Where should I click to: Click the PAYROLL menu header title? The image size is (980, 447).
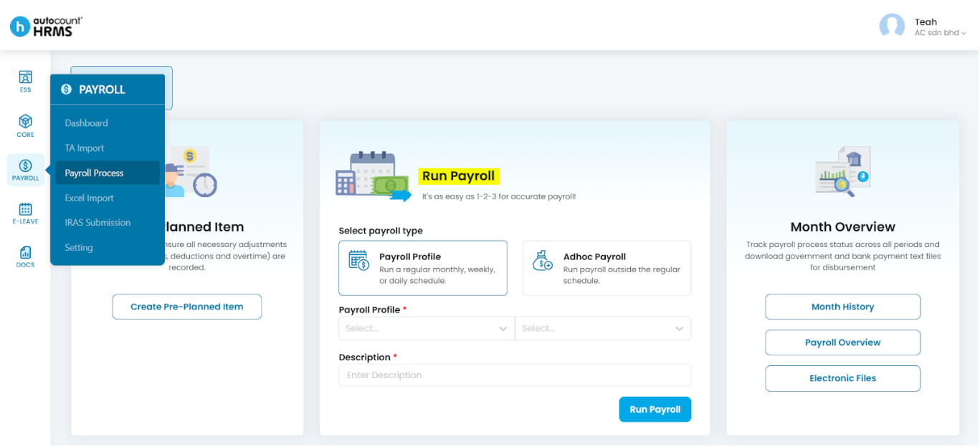102,90
